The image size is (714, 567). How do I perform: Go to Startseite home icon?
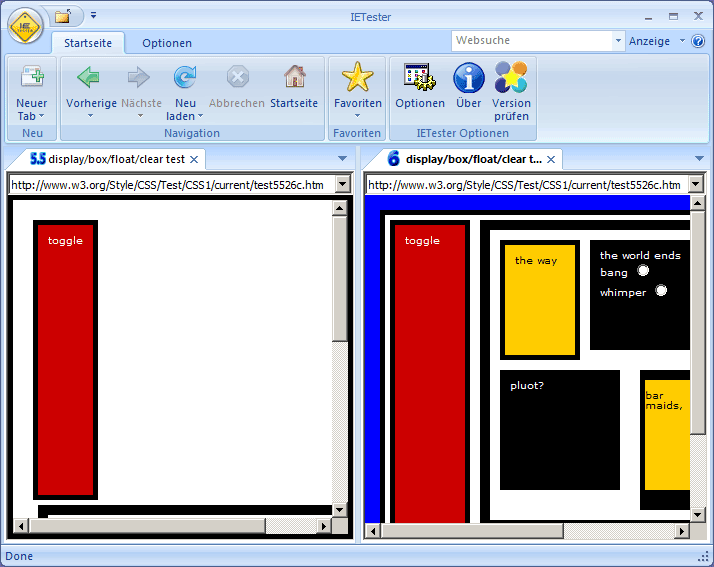[295, 76]
